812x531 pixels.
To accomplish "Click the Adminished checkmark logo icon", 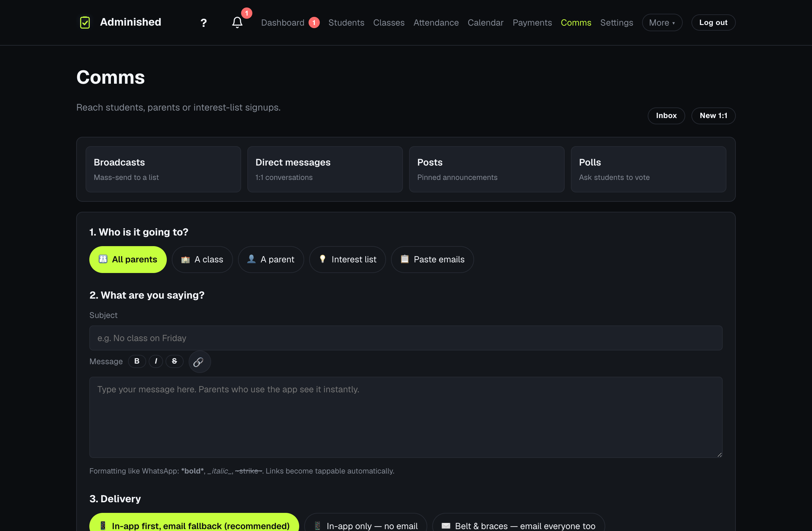I will pos(85,22).
